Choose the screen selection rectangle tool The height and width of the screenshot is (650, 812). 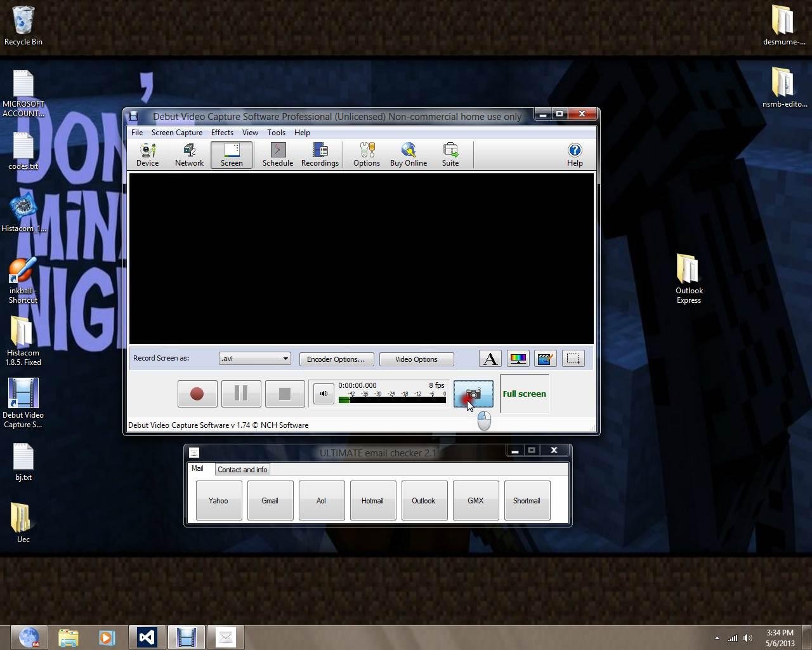point(573,359)
